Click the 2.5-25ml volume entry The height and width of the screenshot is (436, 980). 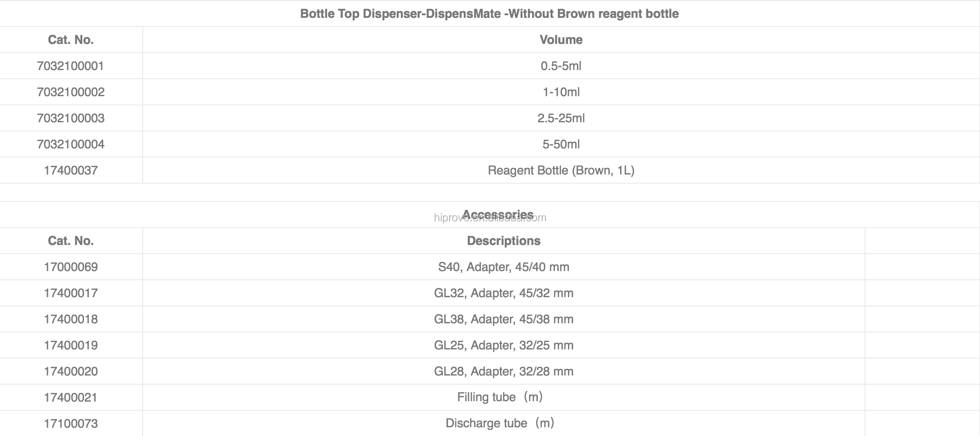tap(560, 118)
